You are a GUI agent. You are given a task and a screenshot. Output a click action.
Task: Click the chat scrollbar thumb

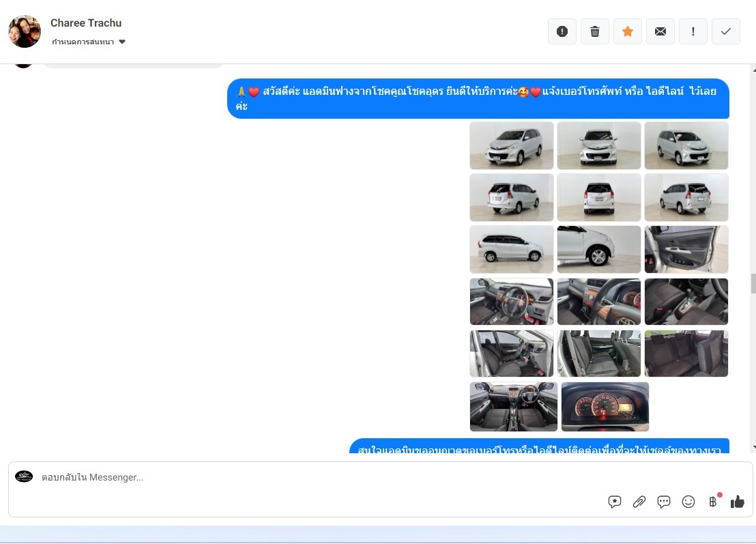pos(753,283)
